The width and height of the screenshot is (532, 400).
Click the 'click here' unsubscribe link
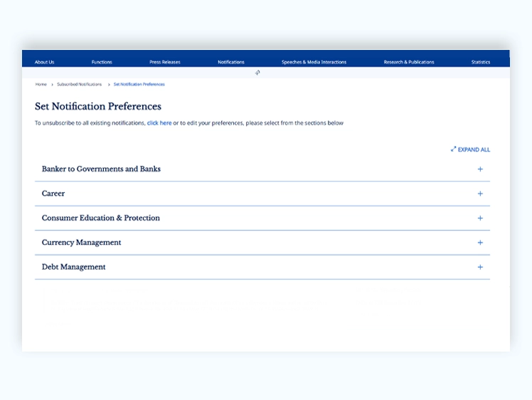click(x=159, y=123)
